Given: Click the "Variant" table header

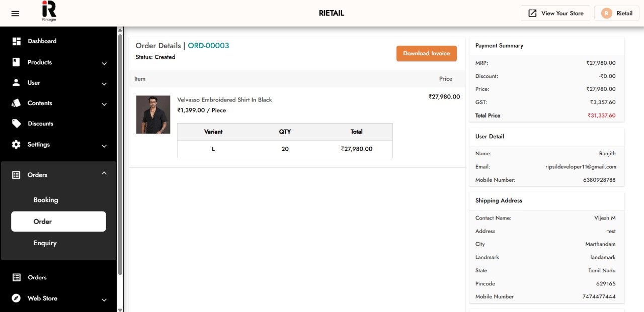Looking at the screenshot, I should 213,132.
